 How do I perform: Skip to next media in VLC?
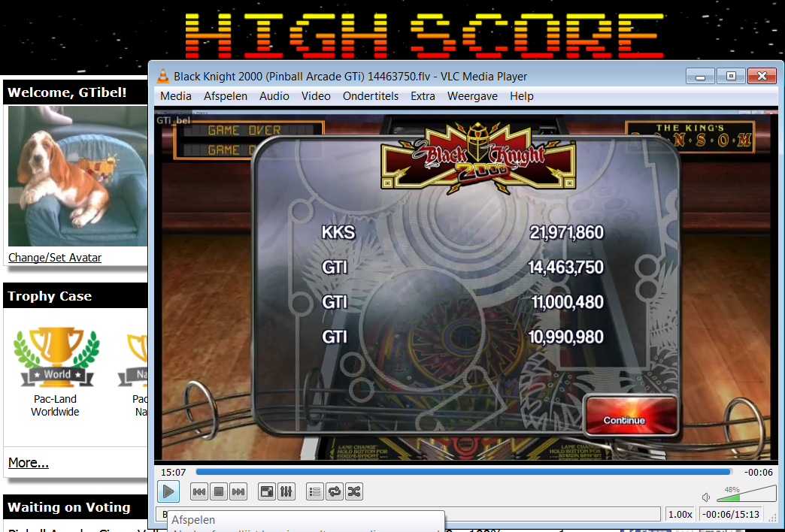click(239, 491)
